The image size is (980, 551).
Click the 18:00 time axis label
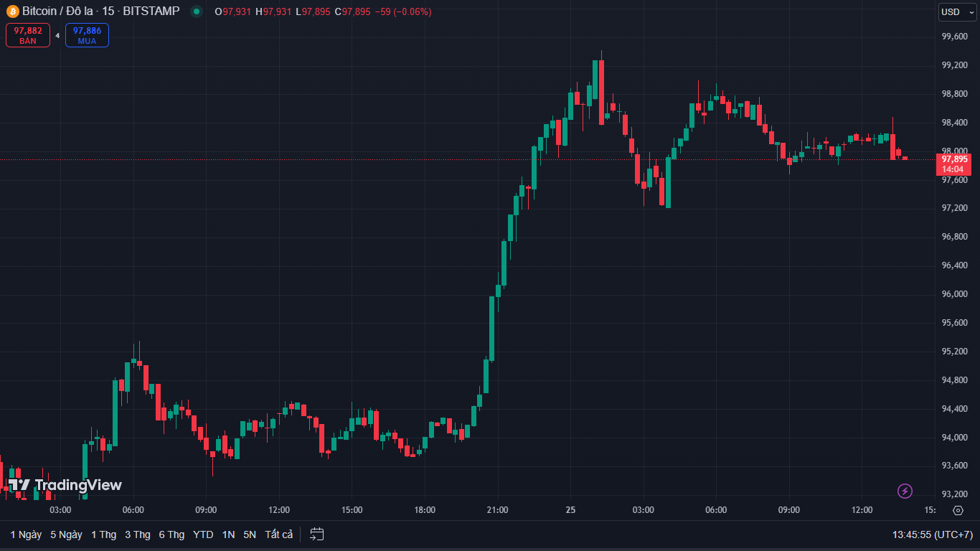pyautogui.click(x=425, y=510)
